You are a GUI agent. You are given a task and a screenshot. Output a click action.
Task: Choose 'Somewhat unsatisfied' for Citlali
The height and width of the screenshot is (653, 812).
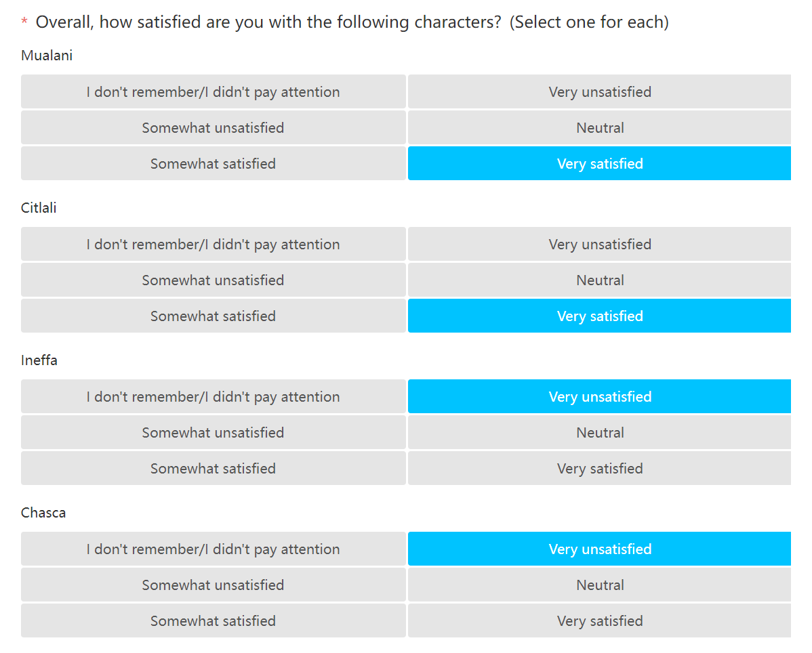(x=214, y=280)
